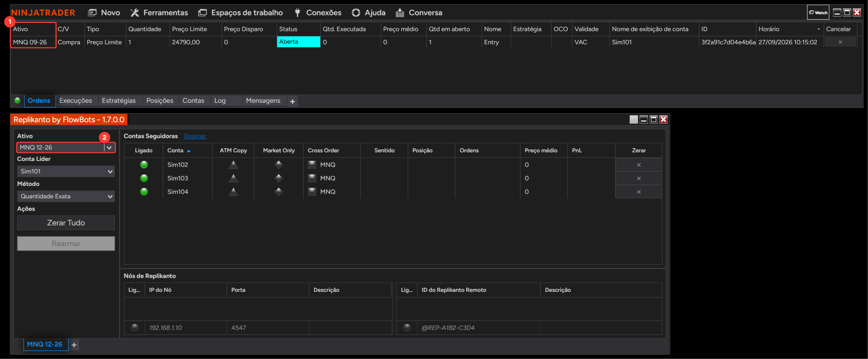Click the Aberta status cell

click(298, 42)
